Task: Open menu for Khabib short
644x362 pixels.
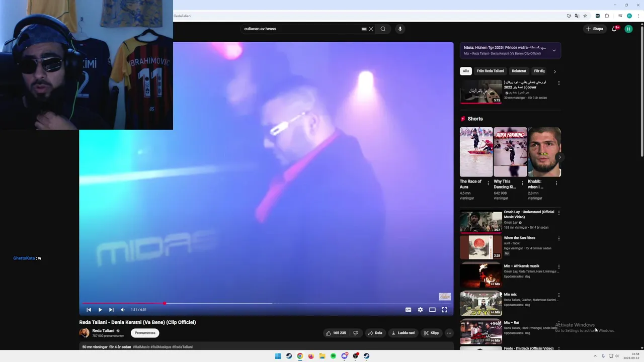Action: point(556,184)
